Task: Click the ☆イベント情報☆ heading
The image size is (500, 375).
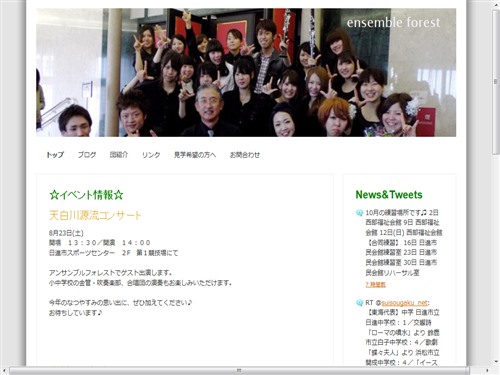Action: [86, 195]
